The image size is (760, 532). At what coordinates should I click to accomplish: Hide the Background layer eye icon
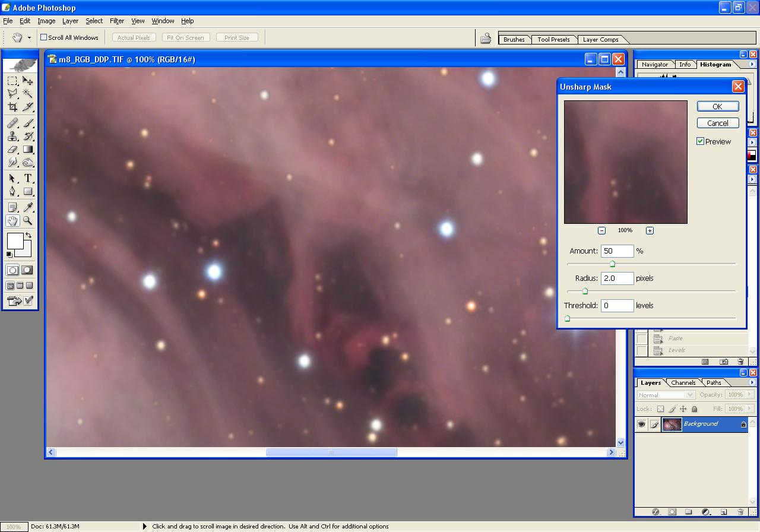tap(641, 424)
